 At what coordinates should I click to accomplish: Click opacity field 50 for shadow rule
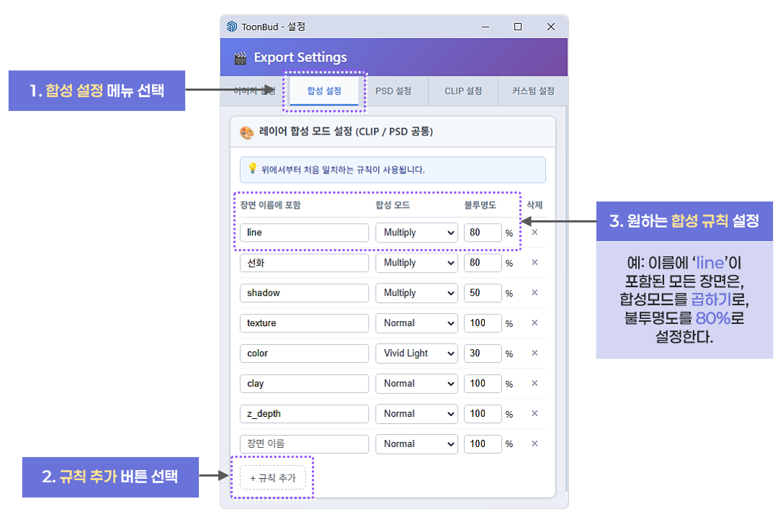pyautogui.click(x=483, y=293)
